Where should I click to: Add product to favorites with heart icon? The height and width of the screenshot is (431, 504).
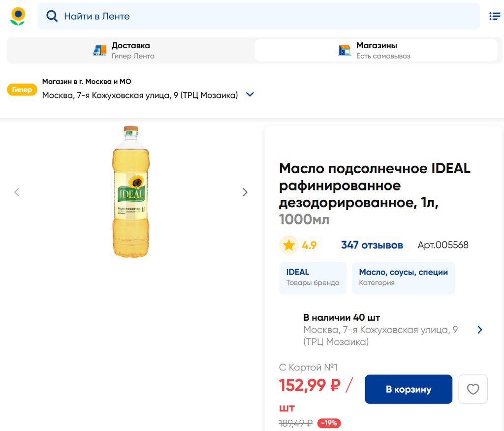point(473,389)
